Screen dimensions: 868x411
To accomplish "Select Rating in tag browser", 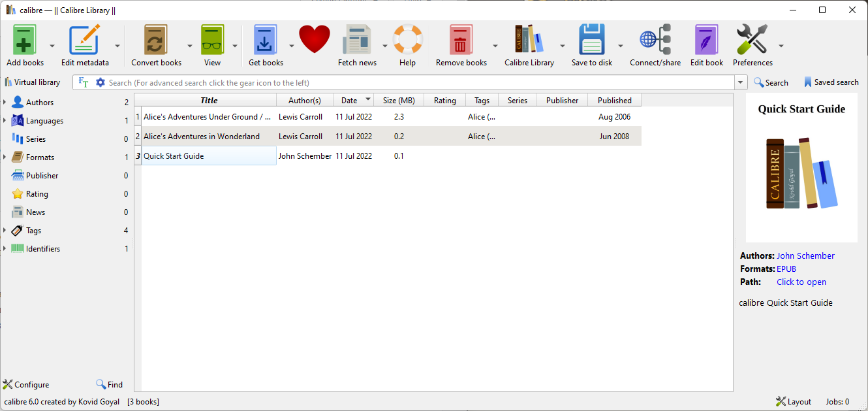I will 37,194.
